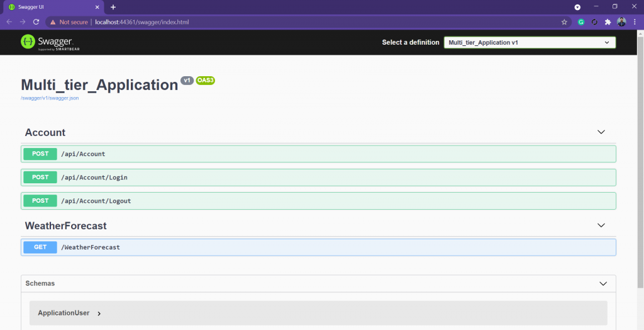Click the Not secure warning icon
Viewport: 644px width, 330px height.
click(53, 22)
